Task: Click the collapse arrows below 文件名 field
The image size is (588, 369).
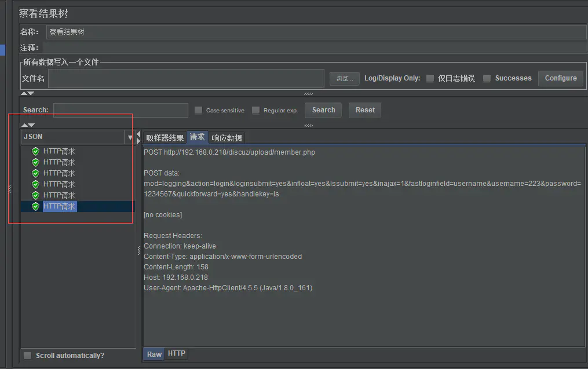Action: coord(27,93)
